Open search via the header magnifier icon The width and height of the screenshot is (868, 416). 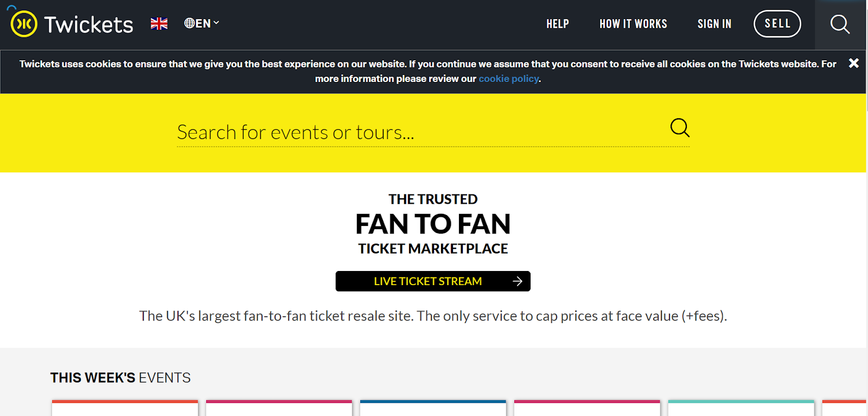click(x=840, y=24)
